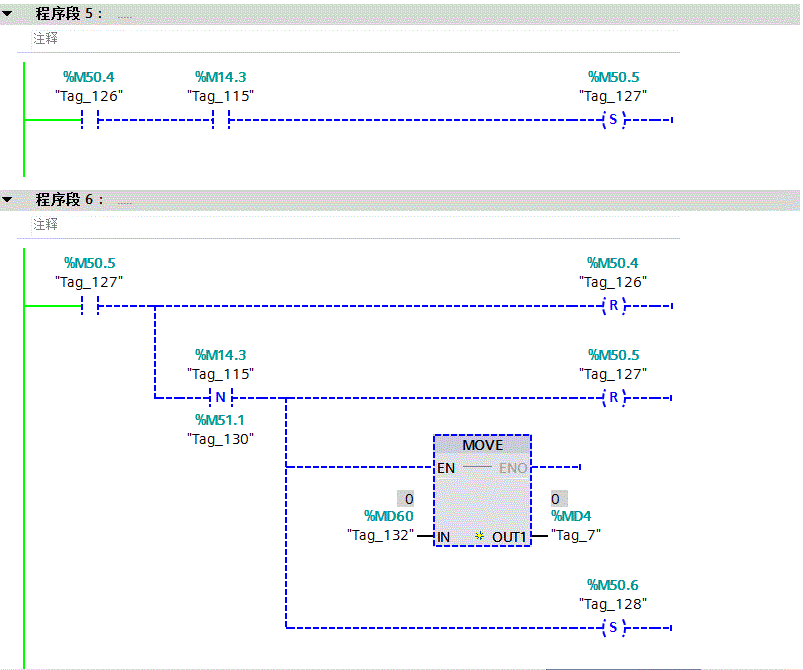The image size is (803, 670).
Task: Click the monitored value 0 above %MD4
Action: coord(559,498)
